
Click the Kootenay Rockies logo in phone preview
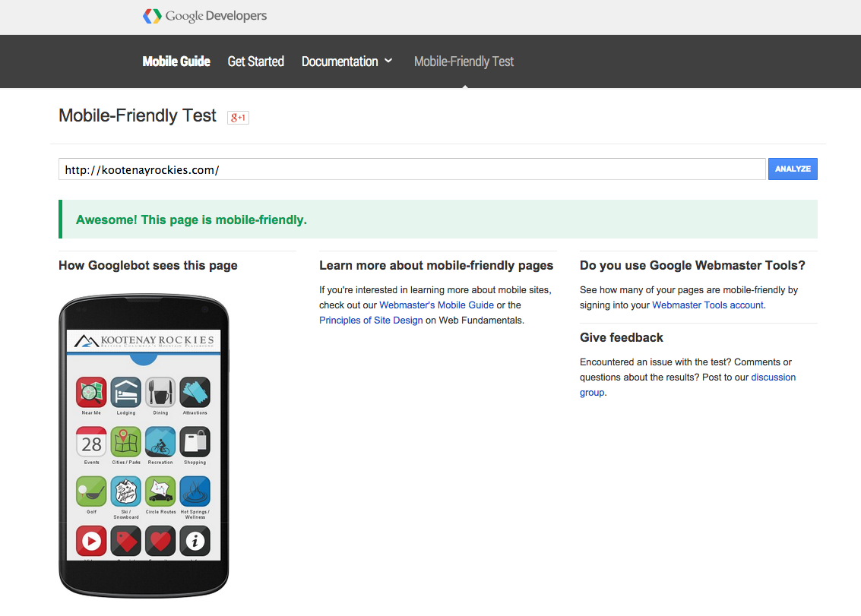[x=144, y=341]
